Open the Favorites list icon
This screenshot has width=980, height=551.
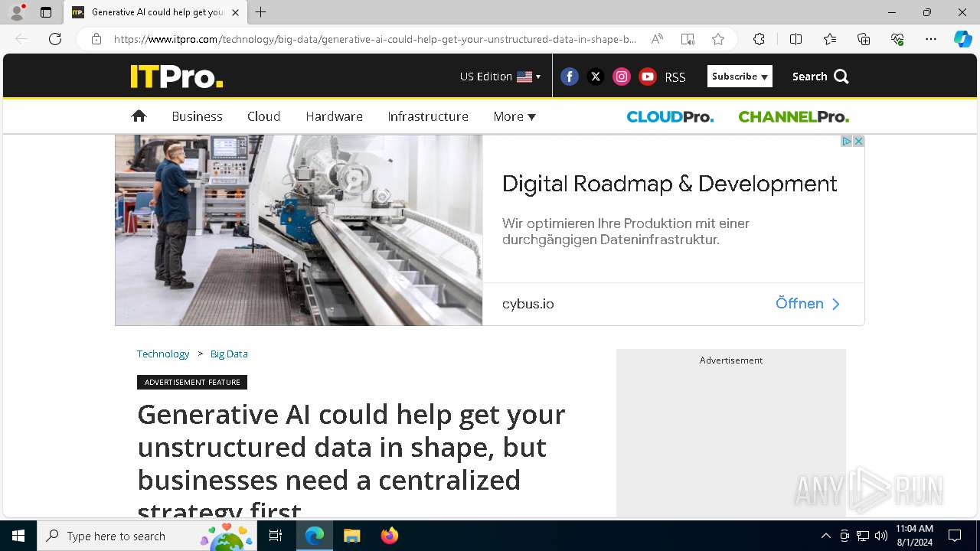(830, 39)
